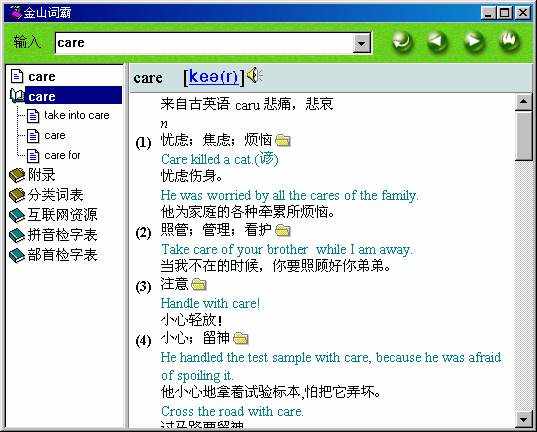
Task: Open the folder icon beside 小心;留神
Action: coord(240,338)
